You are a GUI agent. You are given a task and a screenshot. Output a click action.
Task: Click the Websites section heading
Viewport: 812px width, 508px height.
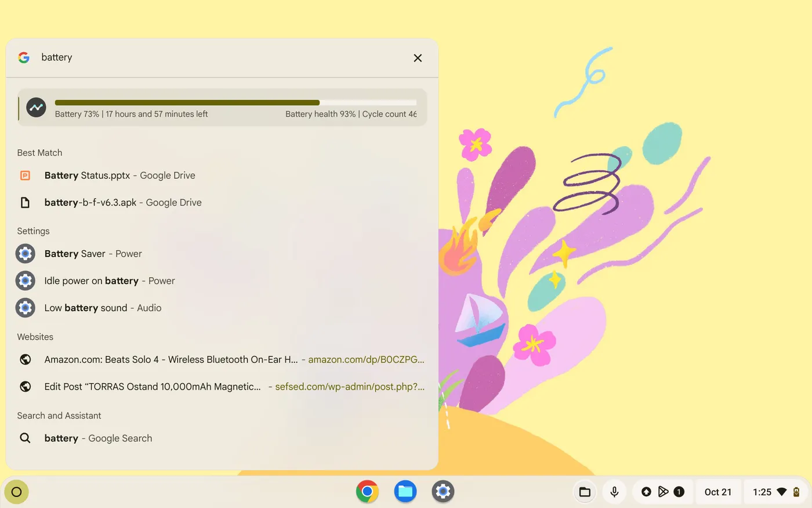(35, 337)
